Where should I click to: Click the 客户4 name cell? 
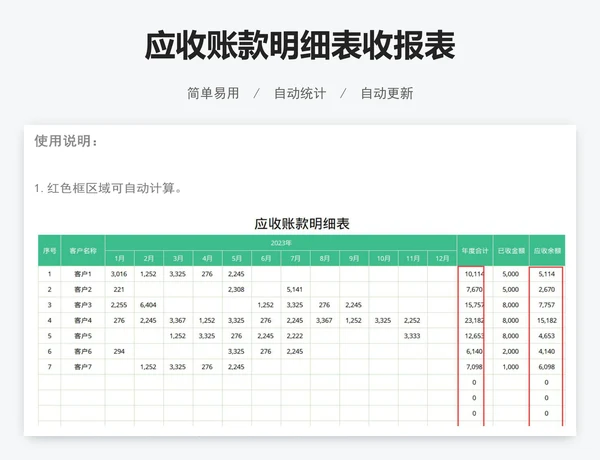coord(83,320)
